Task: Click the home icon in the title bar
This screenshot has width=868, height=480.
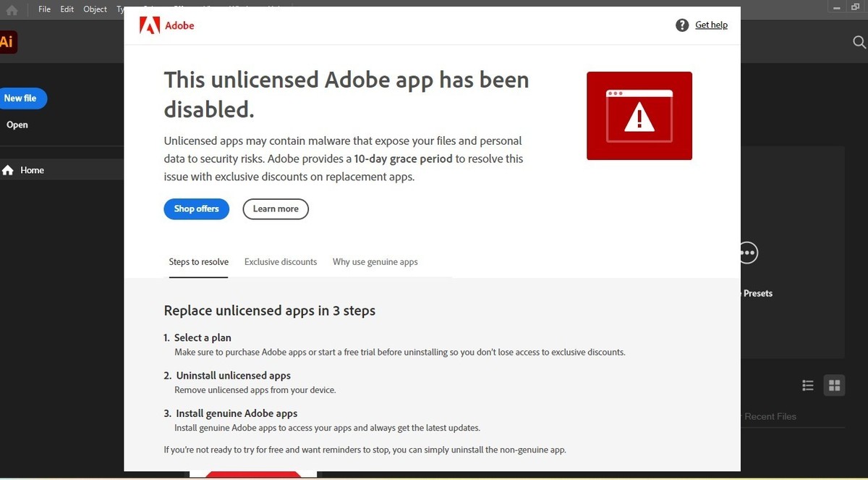Action: [12, 10]
